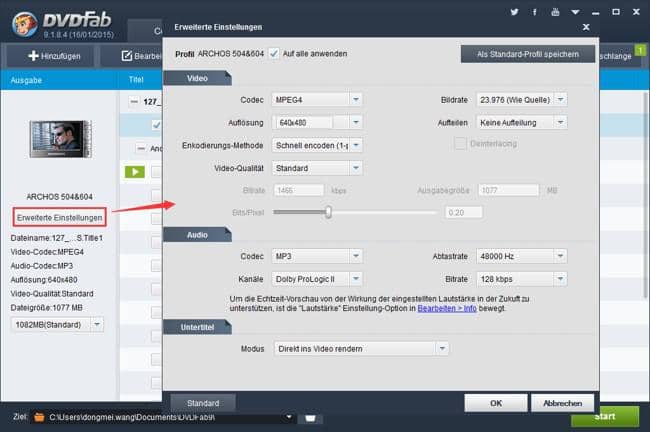The image size is (650, 432).
Task: Click the Bitrate 1465 kbps field
Action: tap(298, 190)
